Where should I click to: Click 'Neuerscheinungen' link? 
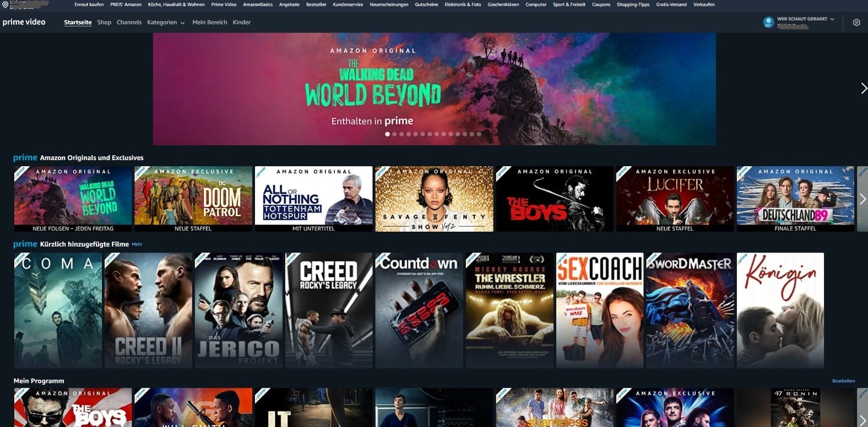click(x=389, y=4)
